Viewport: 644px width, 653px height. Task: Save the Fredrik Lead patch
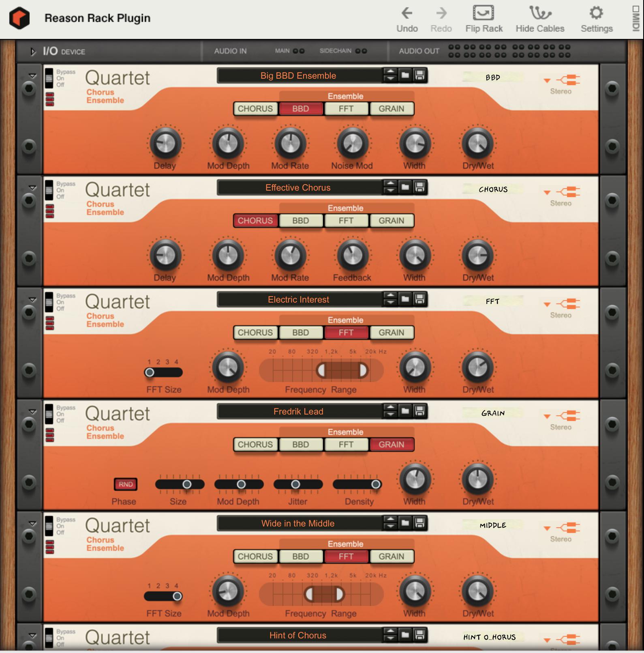click(419, 411)
